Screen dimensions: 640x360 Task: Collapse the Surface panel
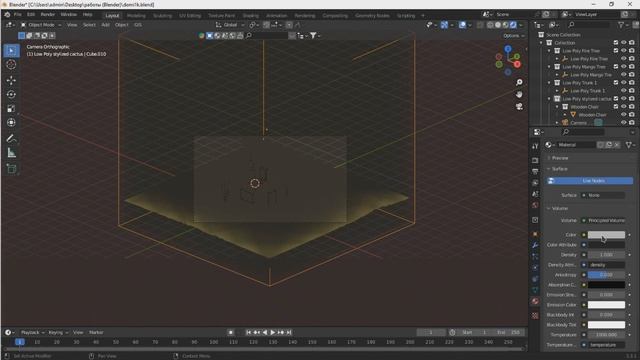(x=559, y=169)
